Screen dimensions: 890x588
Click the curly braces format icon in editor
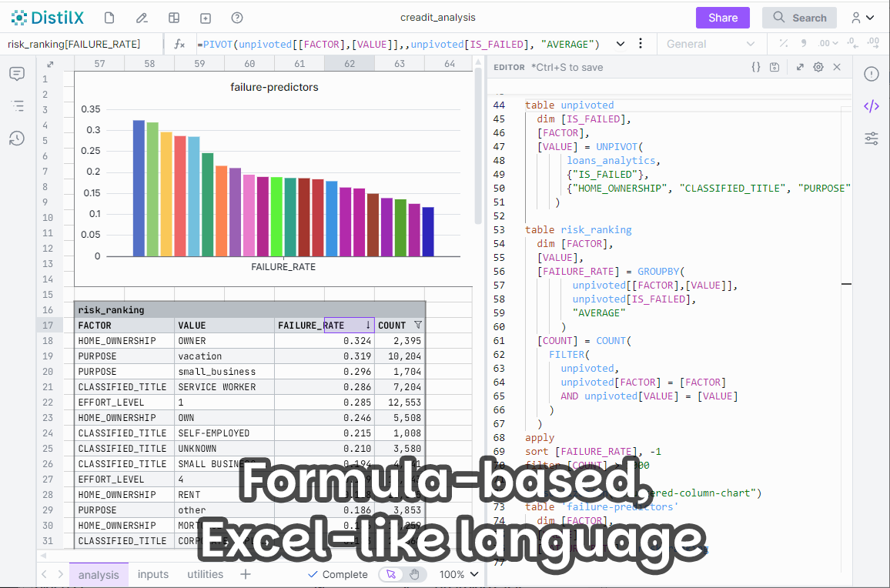click(x=756, y=68)
